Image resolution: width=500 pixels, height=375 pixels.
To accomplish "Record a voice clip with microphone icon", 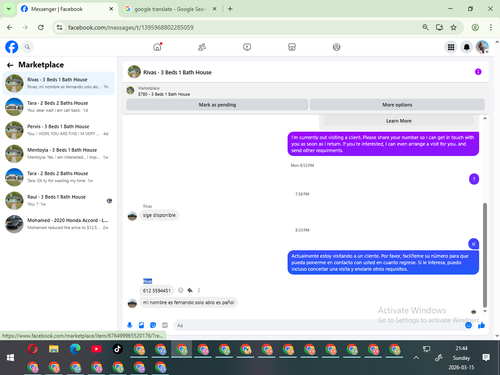I will [130, 325].
